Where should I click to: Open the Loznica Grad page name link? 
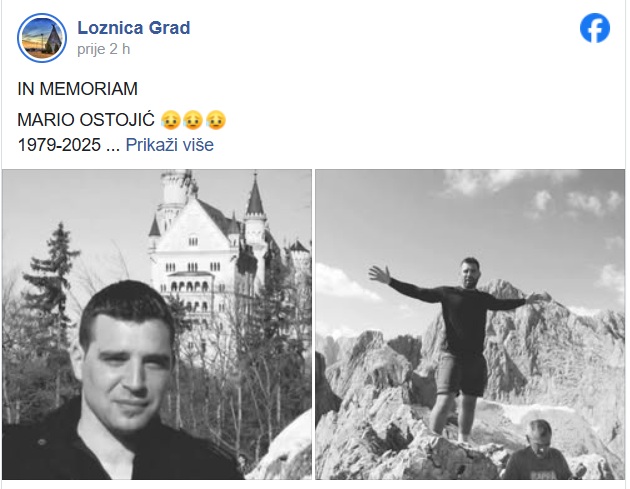tap(134, 28)
